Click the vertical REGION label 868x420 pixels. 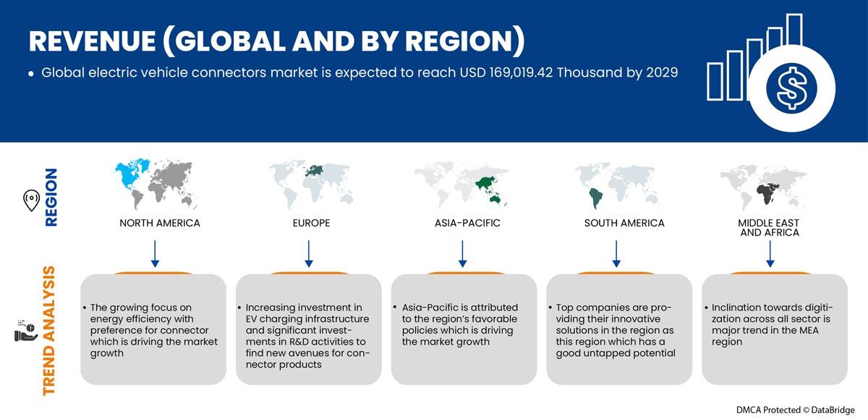coord(52,198)
